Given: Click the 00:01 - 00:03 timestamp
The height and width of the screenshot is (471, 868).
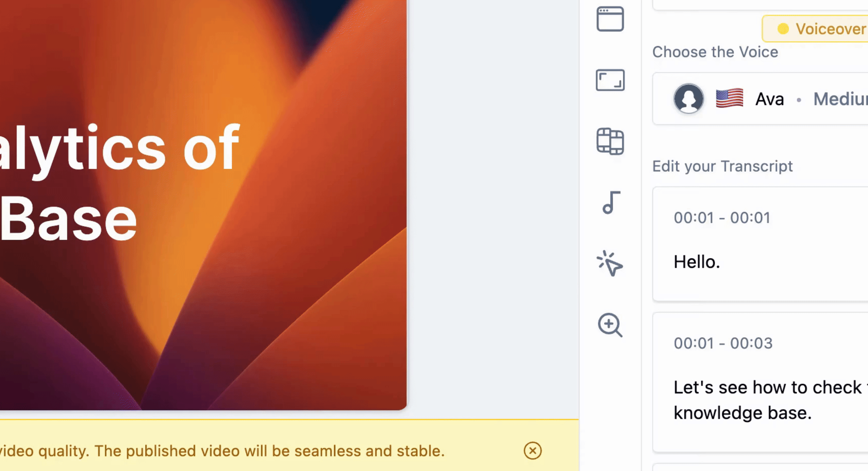Looking at the screenshot, I should (723, 343).
